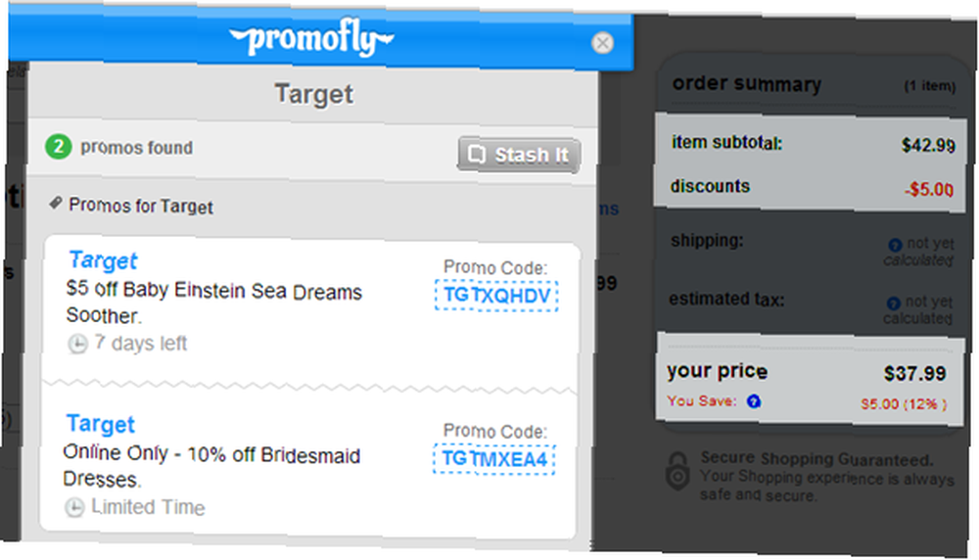Click the You Save help question icon

(754, 400)
